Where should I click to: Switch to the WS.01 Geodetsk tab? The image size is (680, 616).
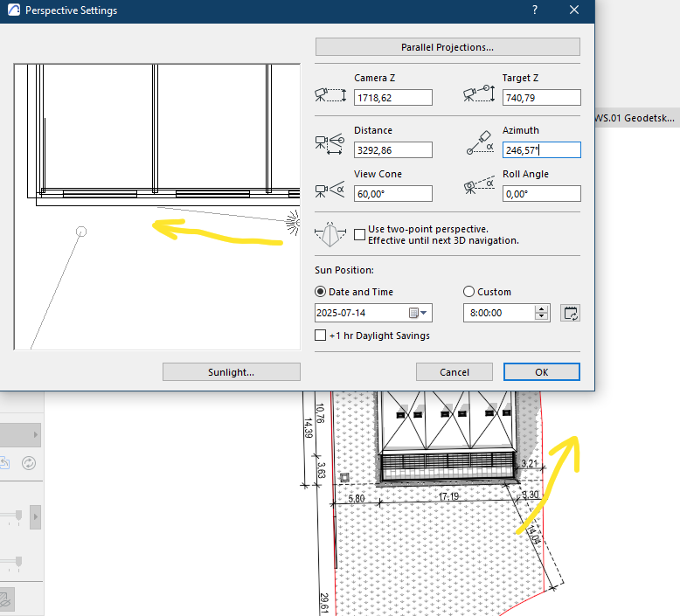(x=636, y=118)
